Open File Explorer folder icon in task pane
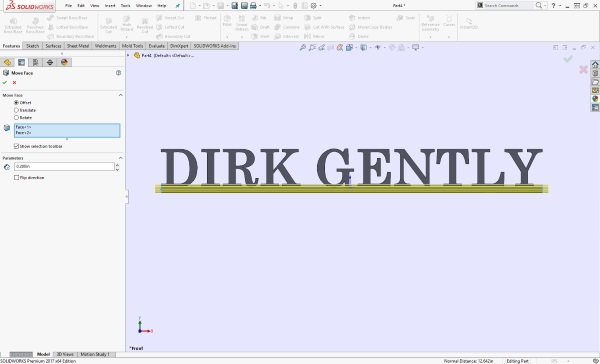The image size is (600, 364). point(595,82)
